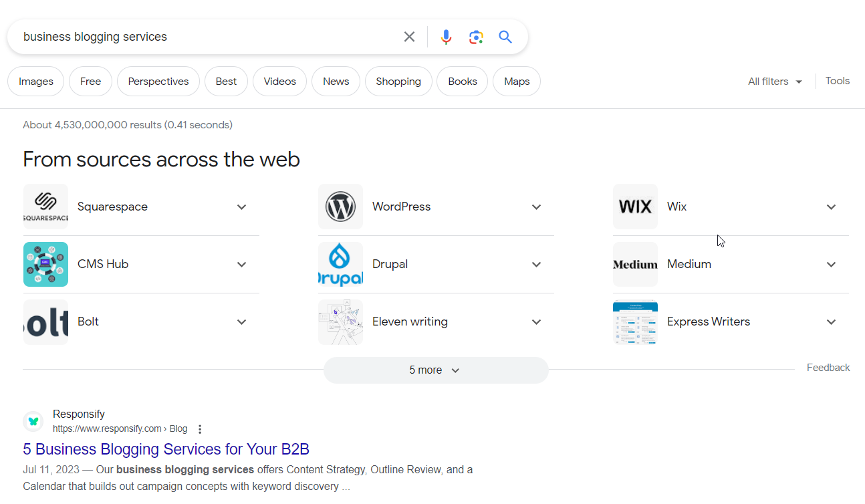Screen dimensions: 865x504
Task: Click the Eleven writing thumbnail
Action: click(340, 322)
